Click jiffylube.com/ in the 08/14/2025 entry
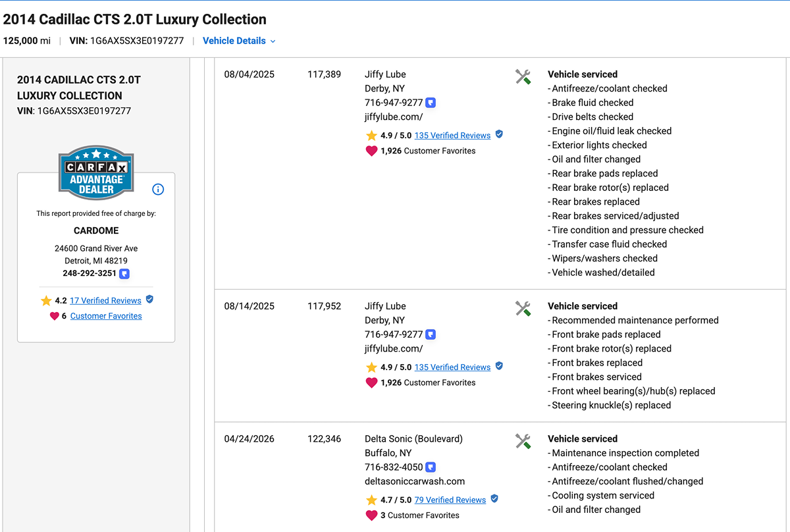790x532 pixels. pyautogui.click(x=394, y=349)
